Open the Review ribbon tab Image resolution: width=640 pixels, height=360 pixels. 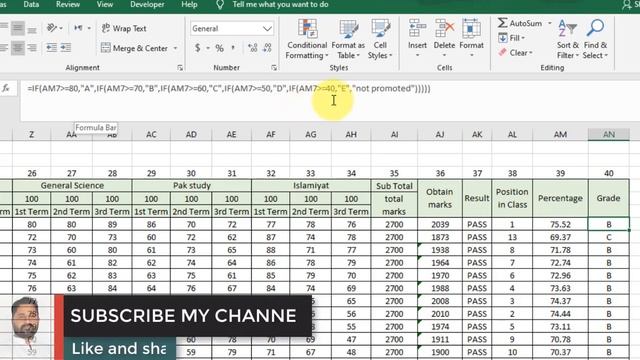tap(68, 4)
